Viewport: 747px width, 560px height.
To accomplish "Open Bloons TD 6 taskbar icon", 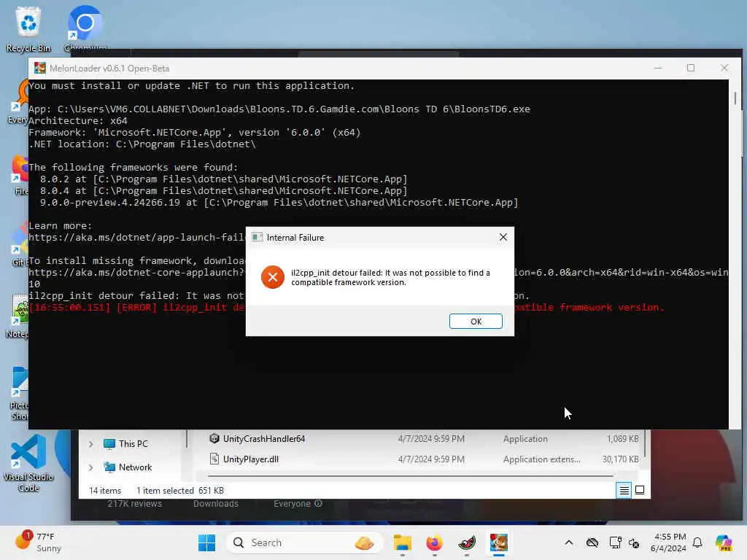I will tap(499, 542).
